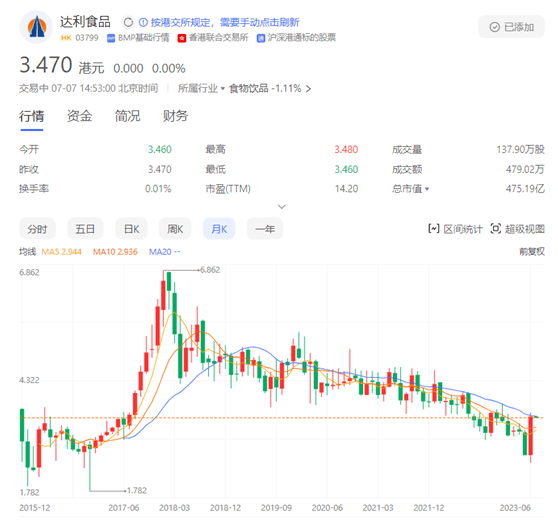Open the 所属行业 dropdown

click(x=201, y=88)
